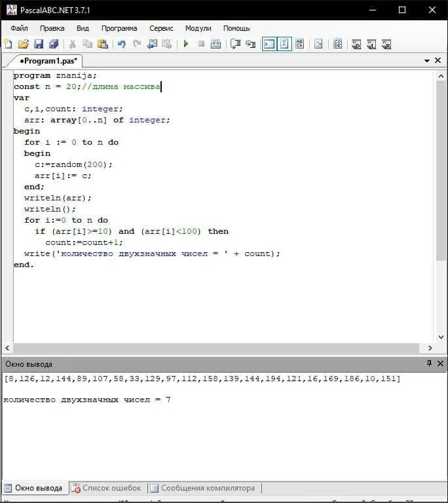Click the 'writeln(arr);' code line
The width and height of the screenshot is (448, 503).
coord(58,198)
